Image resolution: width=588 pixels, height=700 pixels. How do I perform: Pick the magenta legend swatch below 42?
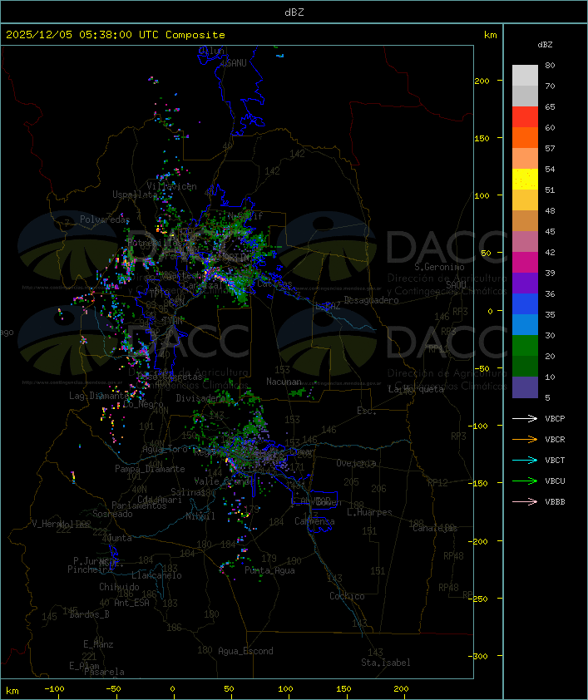(525, 263)
